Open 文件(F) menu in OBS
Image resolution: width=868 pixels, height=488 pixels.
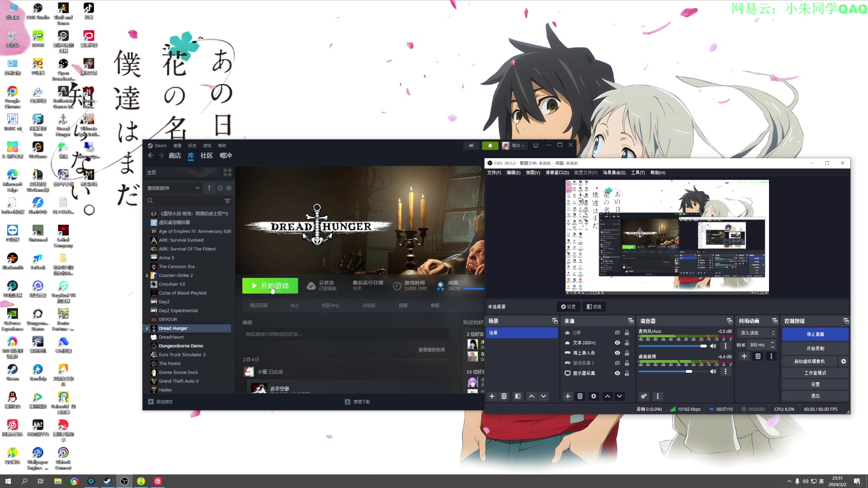(494, 173)
